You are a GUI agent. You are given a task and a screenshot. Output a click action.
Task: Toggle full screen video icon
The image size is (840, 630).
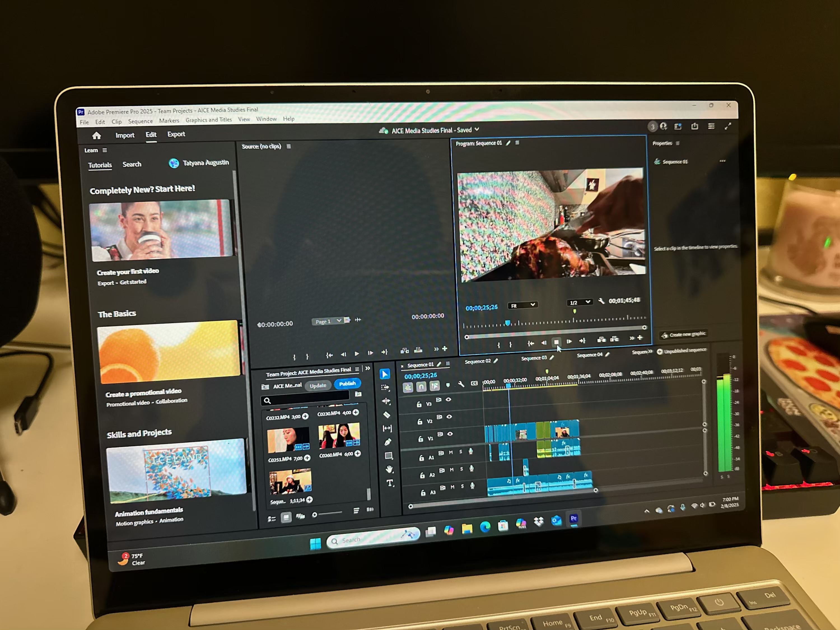(728, 126)
